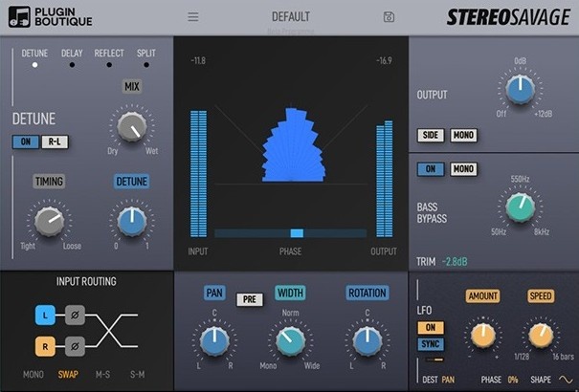Viewport: 579px width, 392px height.
Task: Select SWAP input routing
Action: [68, 375]
